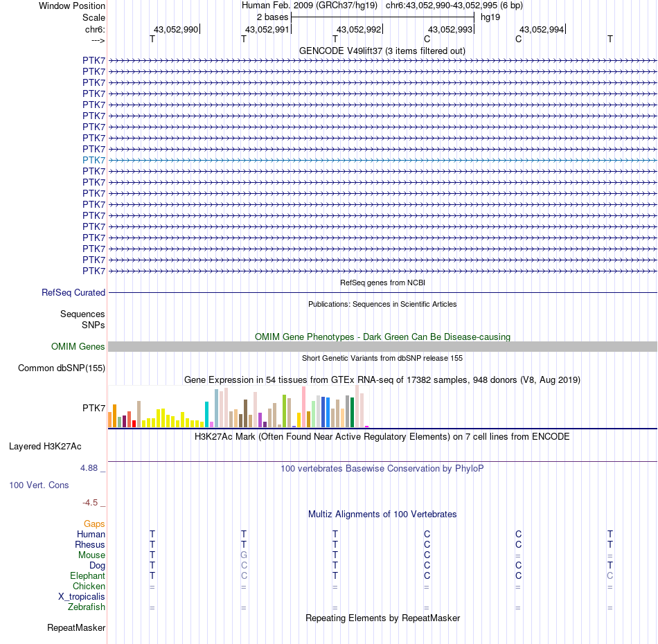Screen dimensions: 658x644
Task: Open the 'RefSeq Curated' track label
Action: (73, 292)
